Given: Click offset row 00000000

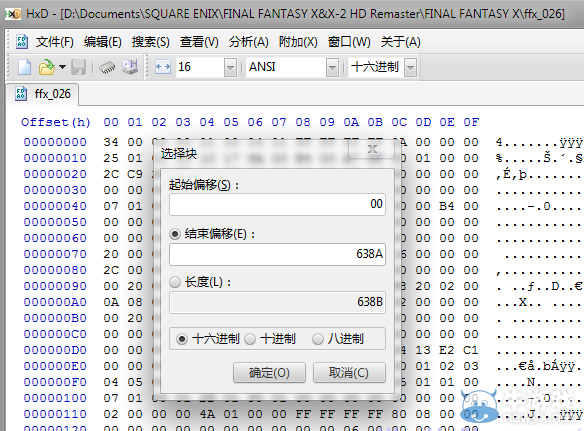Looking at the screenshot, I should click(x=55, y=142).
